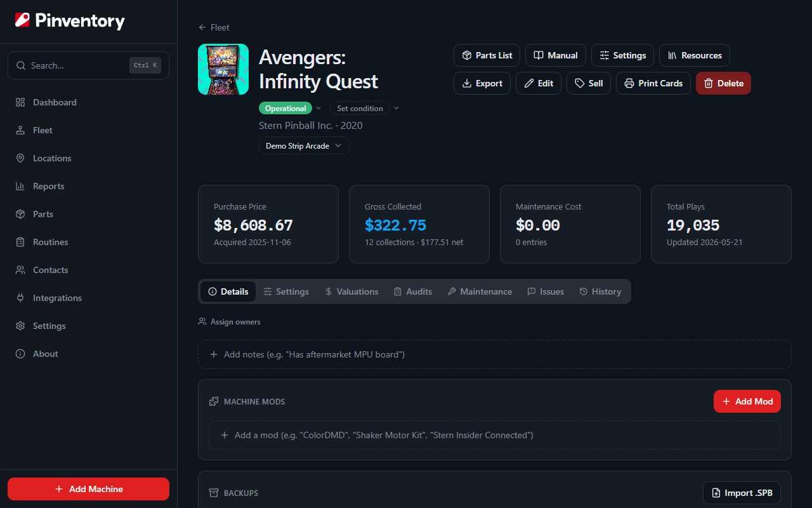This screenshot has width=812, height=508.
Task: Click the Backups archive icon
Action: (x=214, y=493)
